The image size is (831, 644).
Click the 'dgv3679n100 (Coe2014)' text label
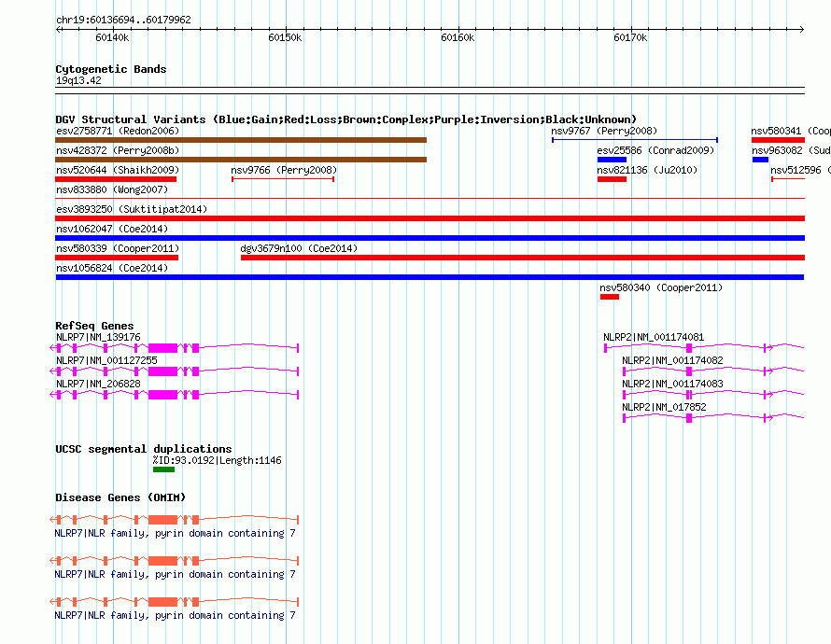299,248
